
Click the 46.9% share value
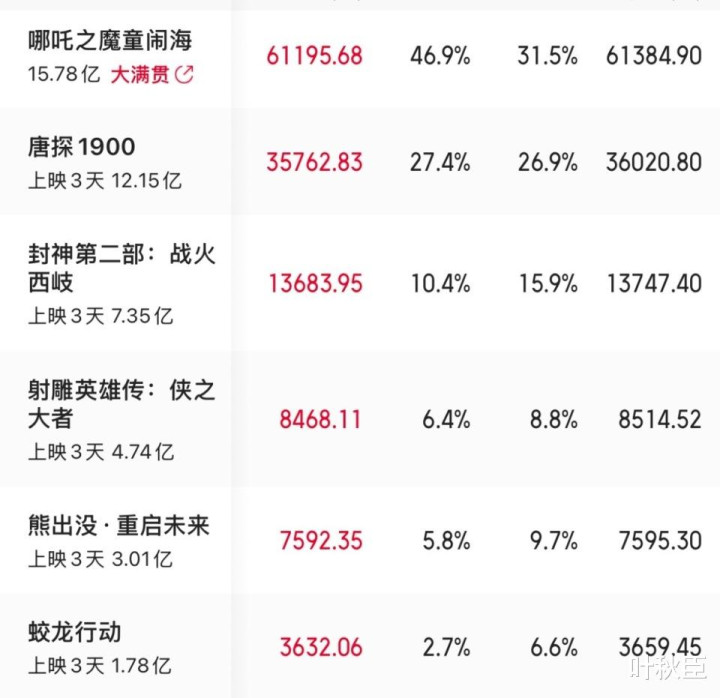click(x=440, y=56)
